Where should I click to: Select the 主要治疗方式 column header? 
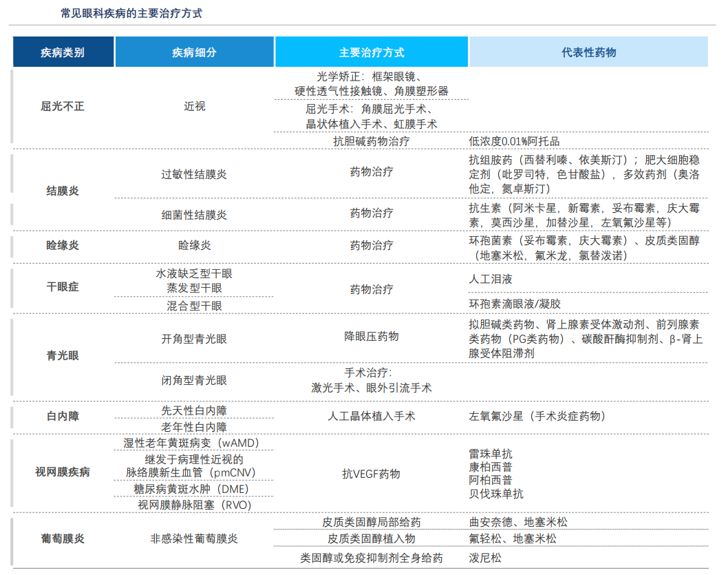pyautogui.click(x=372, y=52)
